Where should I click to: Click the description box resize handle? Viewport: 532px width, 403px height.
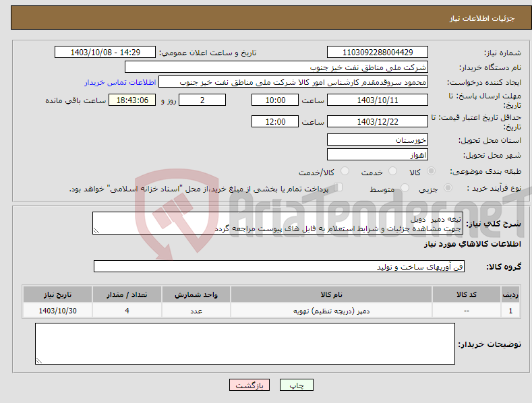(x=96, y=230)
